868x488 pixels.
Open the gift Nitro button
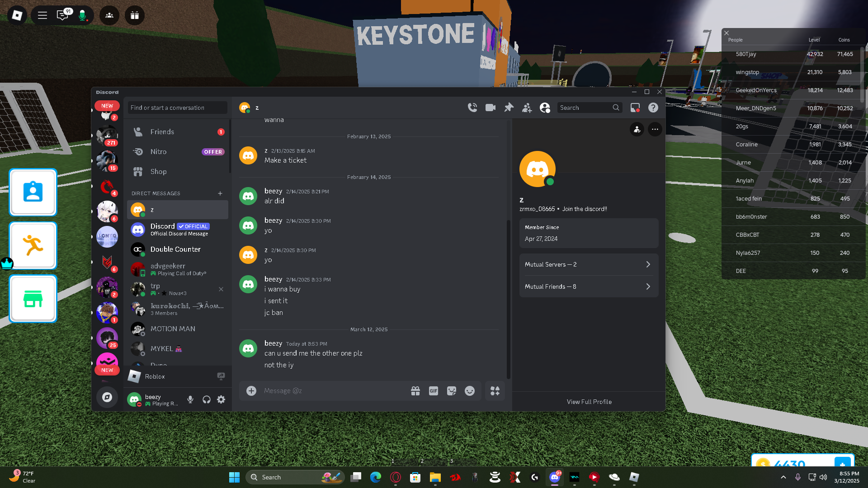coord(415,391)
